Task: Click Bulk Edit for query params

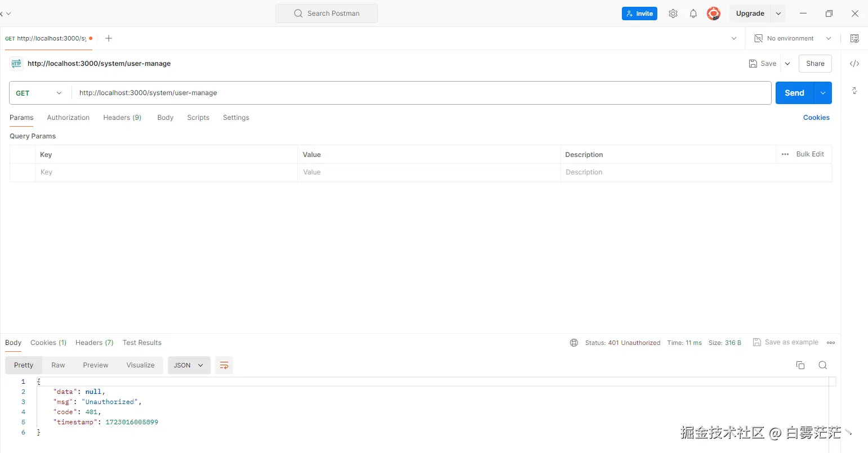Action: (x=810, y=154)
